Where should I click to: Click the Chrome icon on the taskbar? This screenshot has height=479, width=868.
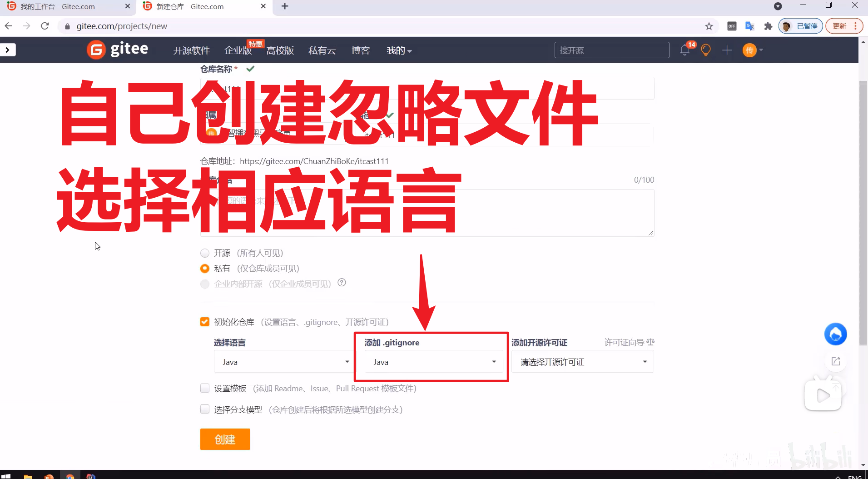pyautogui.click(x=69, y=476)
